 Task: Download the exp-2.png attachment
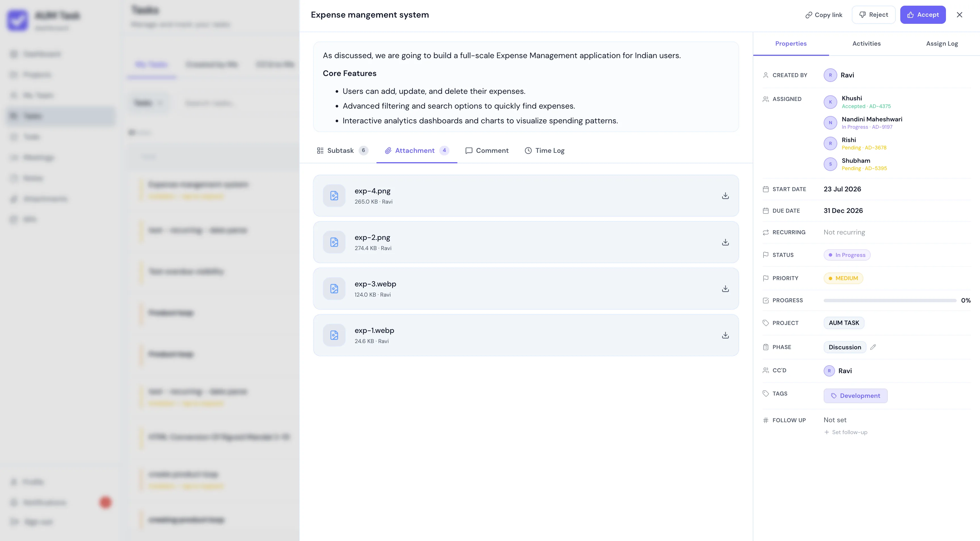(725, 242)
